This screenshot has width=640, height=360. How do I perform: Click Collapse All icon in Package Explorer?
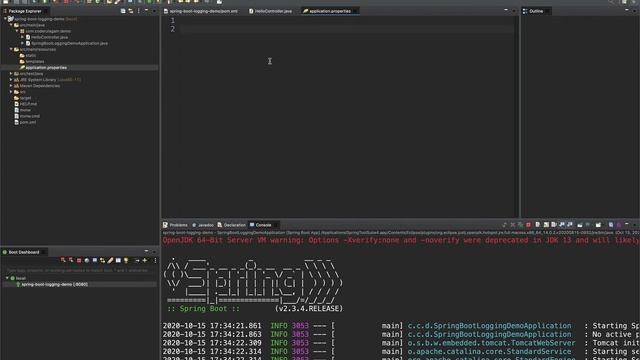pos(123,11)
